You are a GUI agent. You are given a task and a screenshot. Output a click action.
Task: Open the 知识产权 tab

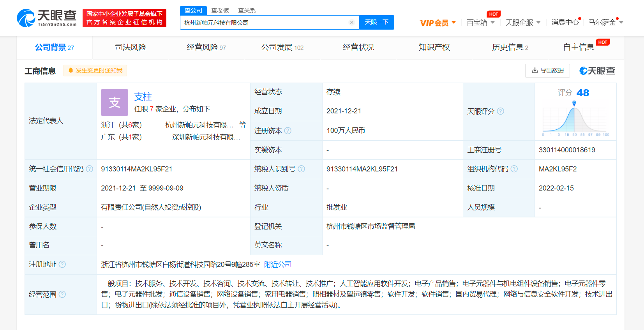(434, 48)
